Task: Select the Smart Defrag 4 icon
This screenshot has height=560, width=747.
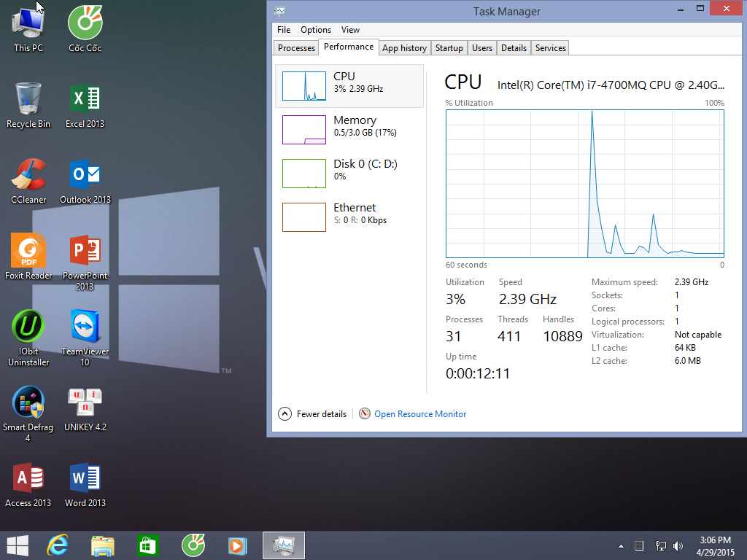Action: click(28, 403)
